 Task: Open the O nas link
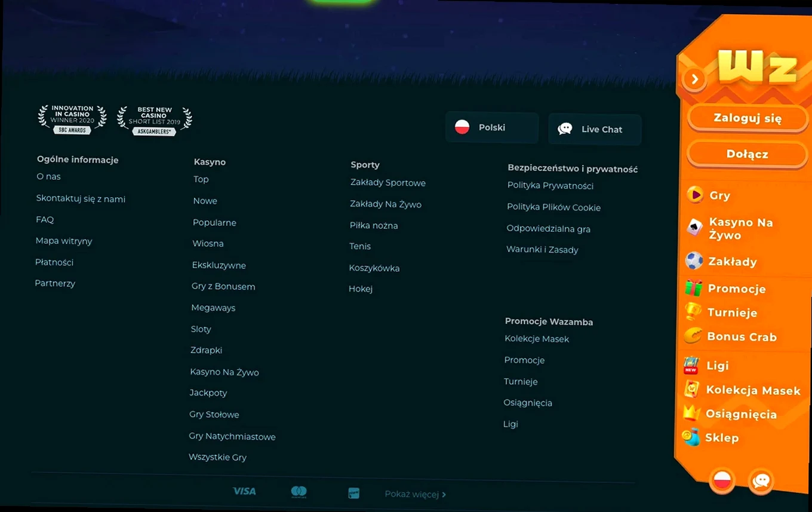[48, 176]
